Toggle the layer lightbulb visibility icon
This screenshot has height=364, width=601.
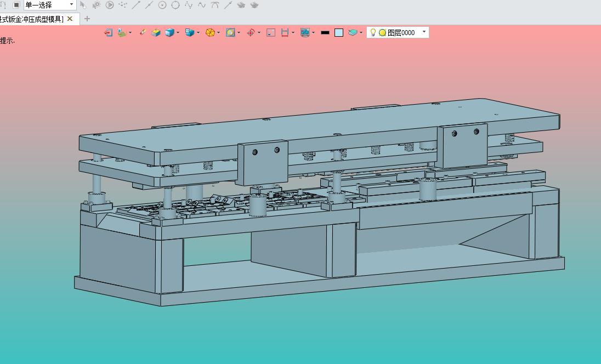pos(372,32)
